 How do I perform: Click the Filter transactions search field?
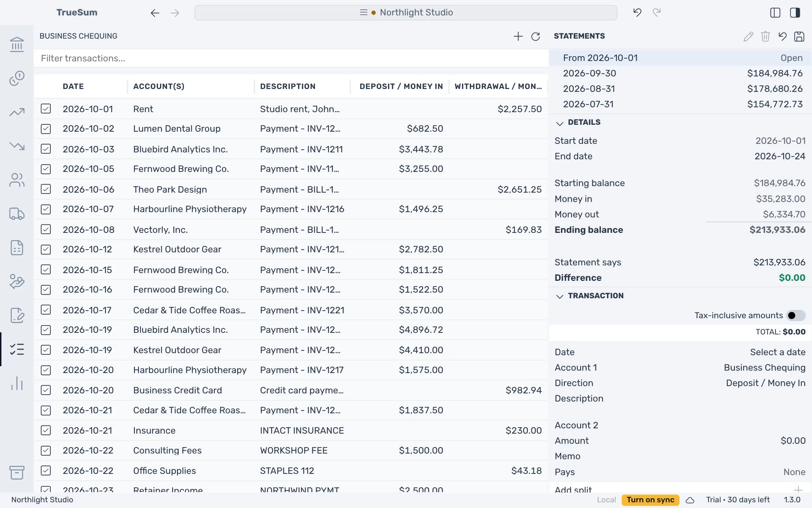point(291,58)
